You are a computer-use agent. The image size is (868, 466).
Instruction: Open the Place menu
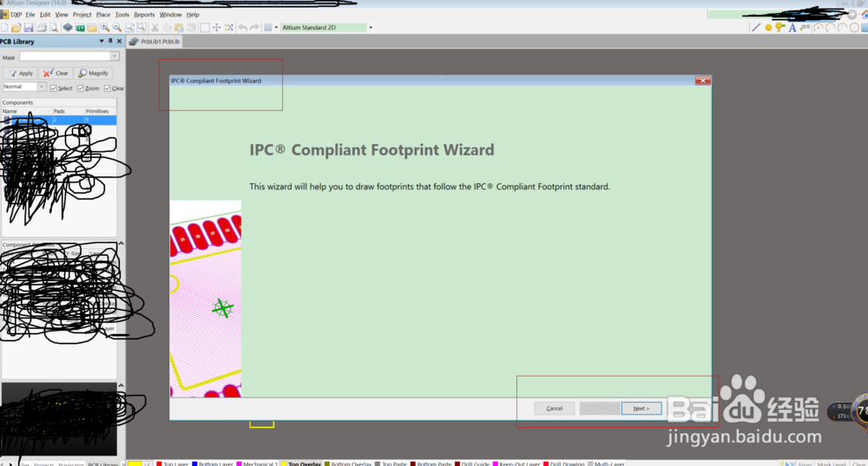click(x=103, y=15)
